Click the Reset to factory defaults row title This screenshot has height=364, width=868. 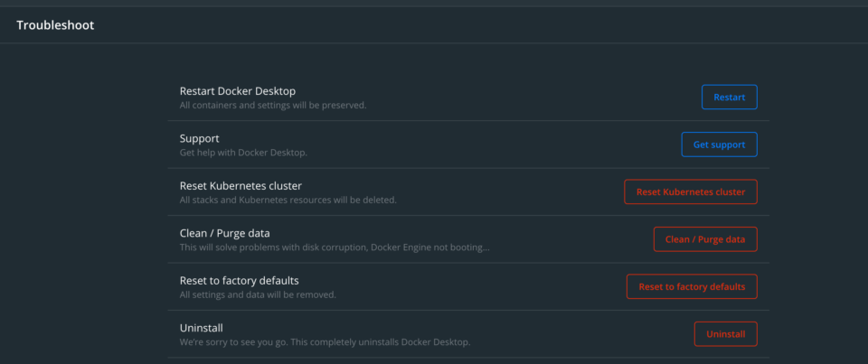(239, 281)
